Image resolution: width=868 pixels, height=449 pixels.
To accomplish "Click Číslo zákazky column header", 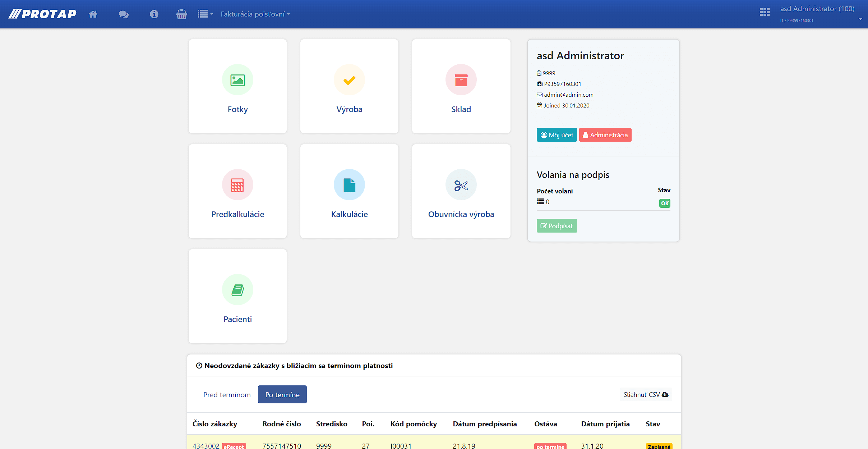I will (x=215, y=424).
